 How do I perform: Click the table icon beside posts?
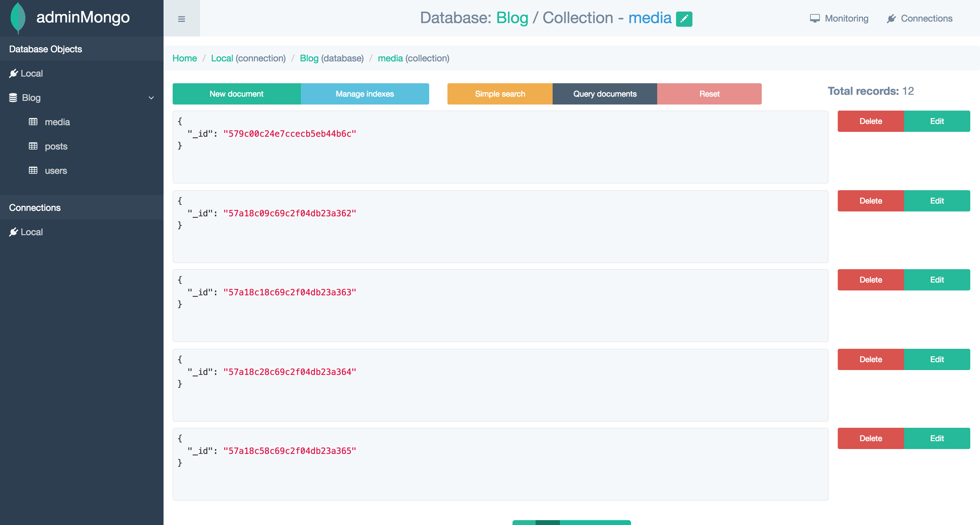click(x=33, y=146)
